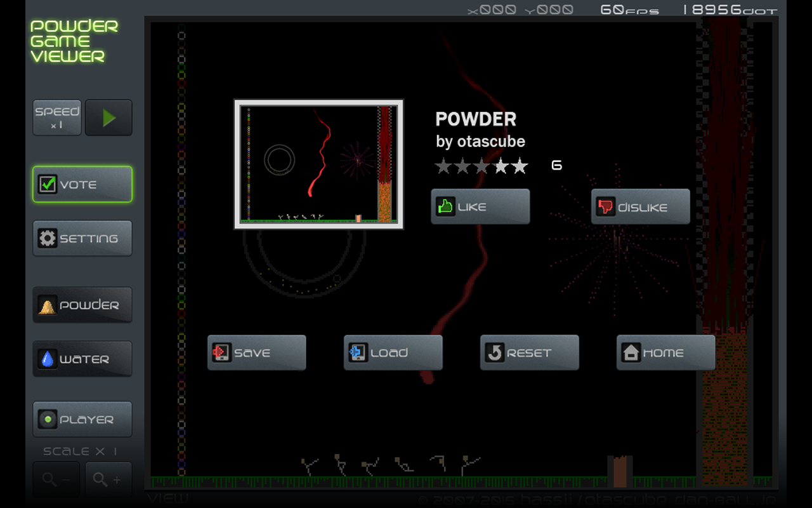Click the Home icon button

point(630,352)
